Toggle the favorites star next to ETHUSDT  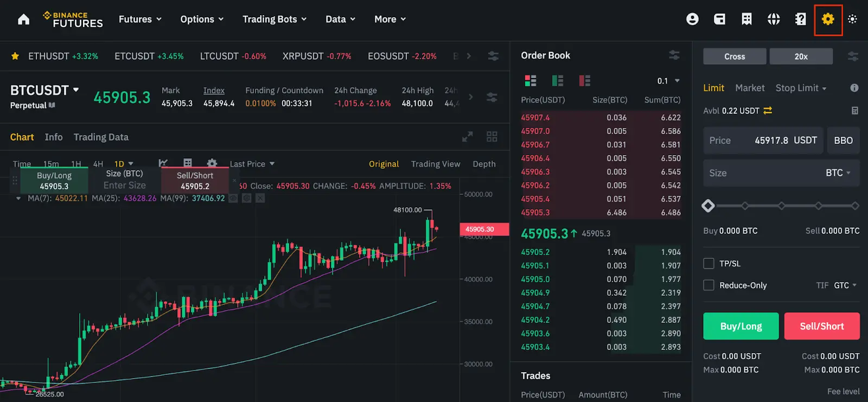point(15,55)
